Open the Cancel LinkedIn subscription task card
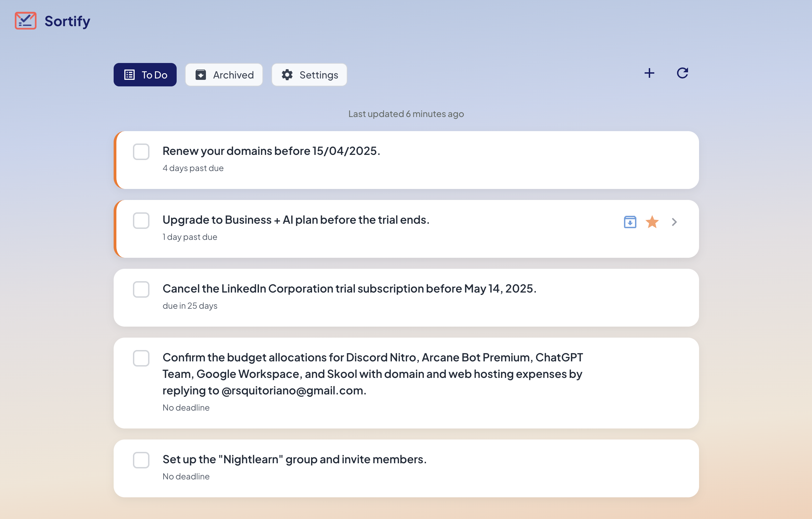 pyautogui.click(x=349, y=289)
